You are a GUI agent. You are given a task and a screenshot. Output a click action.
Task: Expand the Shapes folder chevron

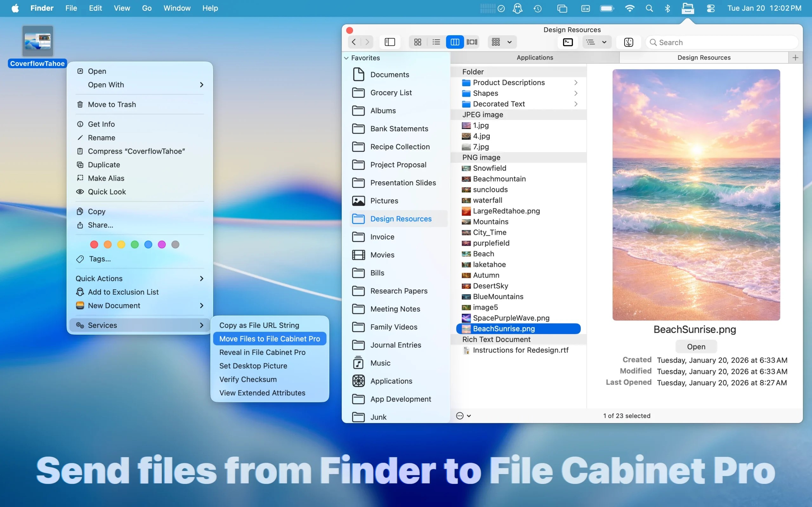tap(575, 93)
